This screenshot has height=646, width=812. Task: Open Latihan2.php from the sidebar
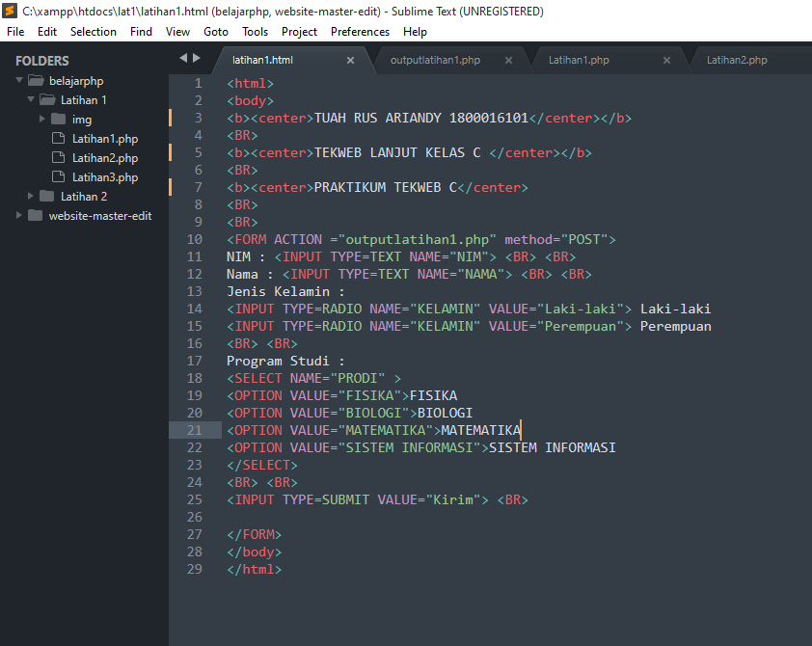pos(105,158)
